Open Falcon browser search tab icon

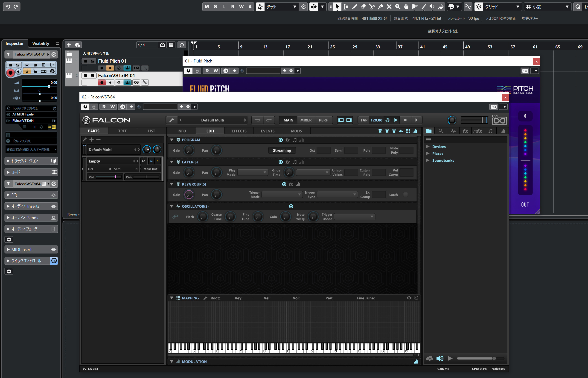point(441,131)
